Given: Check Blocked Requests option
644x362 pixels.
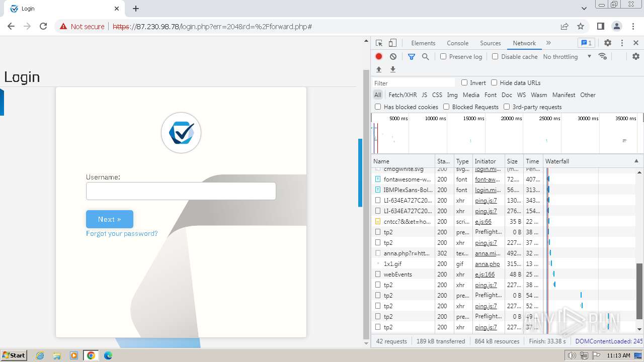Looking at the screenshot, I should [x=446, y=107].
